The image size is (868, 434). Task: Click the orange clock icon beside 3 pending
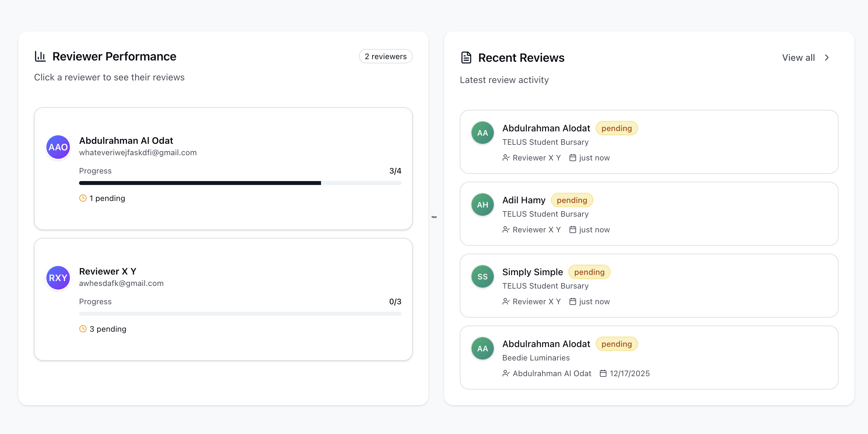tap(83, 328)
